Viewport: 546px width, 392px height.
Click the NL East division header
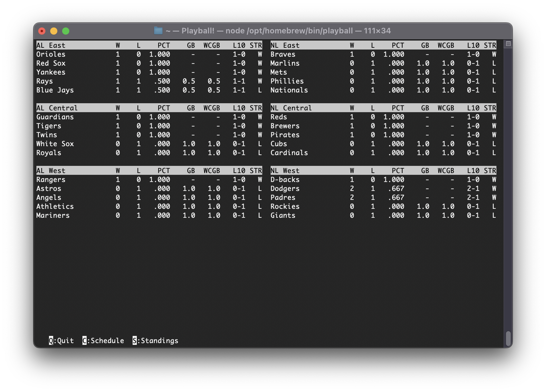[x=285, y=45]
